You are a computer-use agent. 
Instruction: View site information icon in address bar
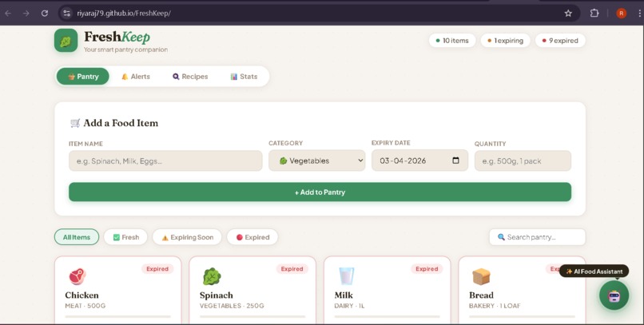click(67, 13)
